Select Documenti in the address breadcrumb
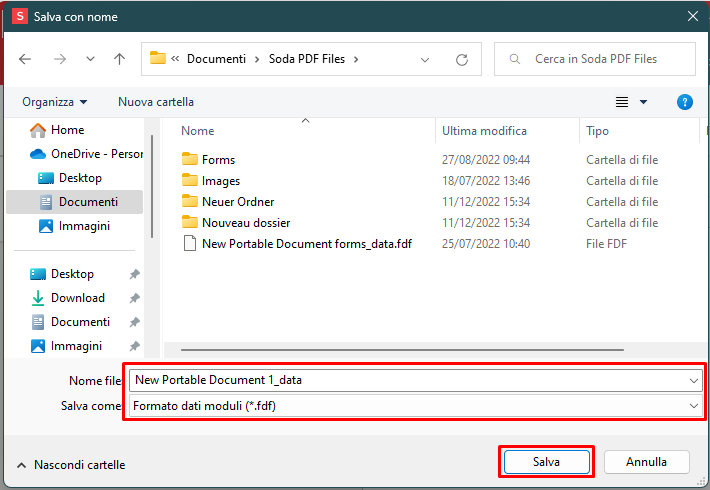This screenshot has width=710, height=490. pyautogui.click(x=216, y=59)
